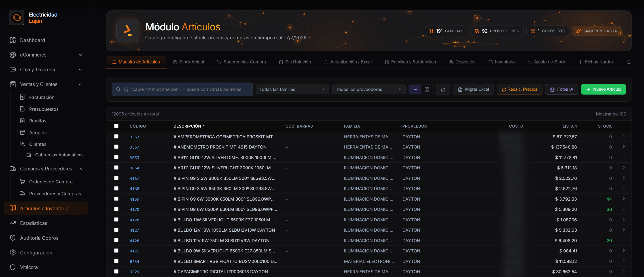
Task: Click the Auditoría Cobros shield icon
Action: 13,238
